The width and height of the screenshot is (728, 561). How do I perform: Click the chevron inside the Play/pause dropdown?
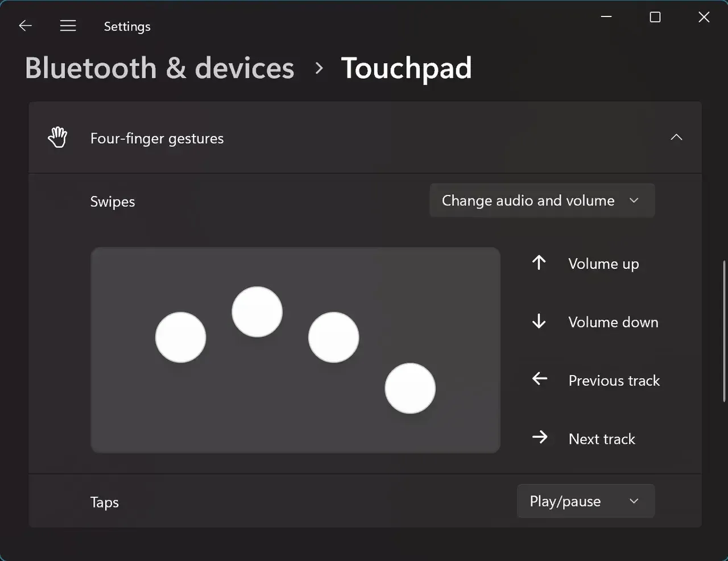pos(634,501)
